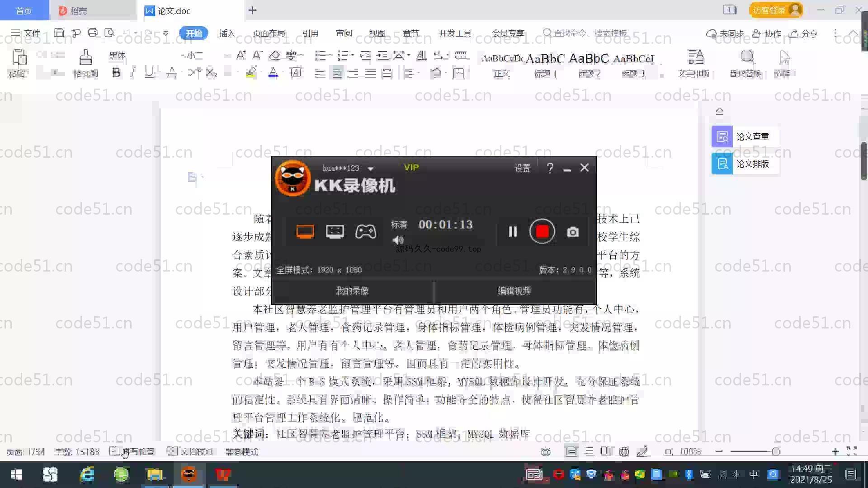Decrease font size icon
This screenshot has height=488, width=868.
(257, 55)
